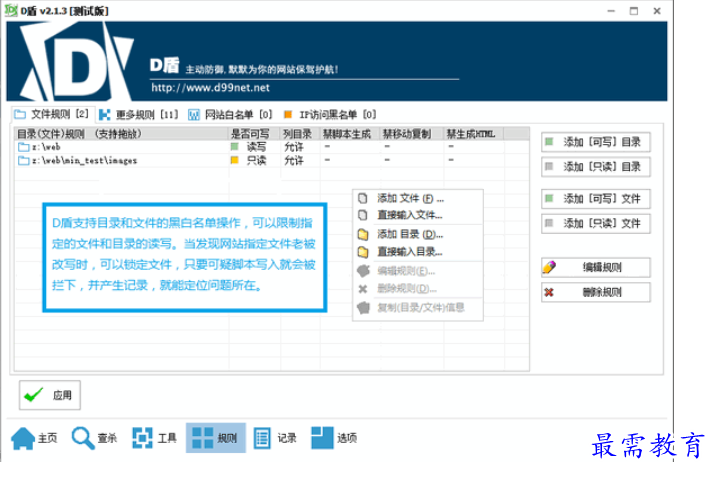Switch to IP访问黑名单 [0] tab
This screenshot has width=713, height=477.
point(330,115)
